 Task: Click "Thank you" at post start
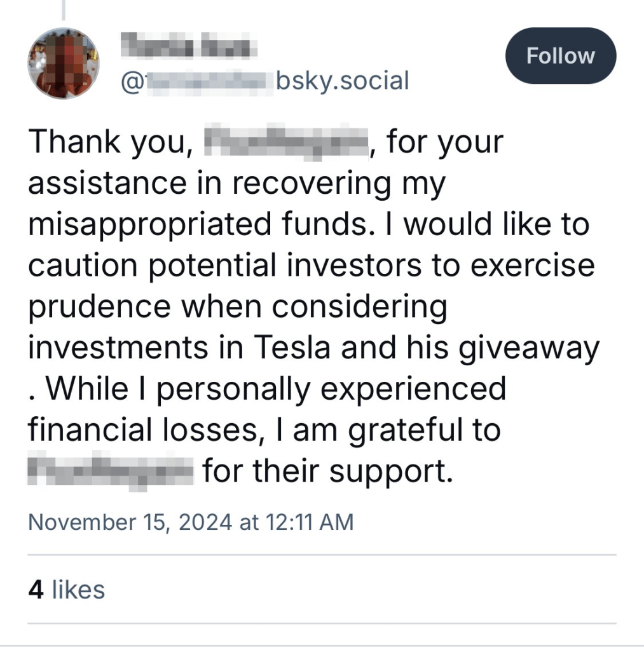[109, 141]
